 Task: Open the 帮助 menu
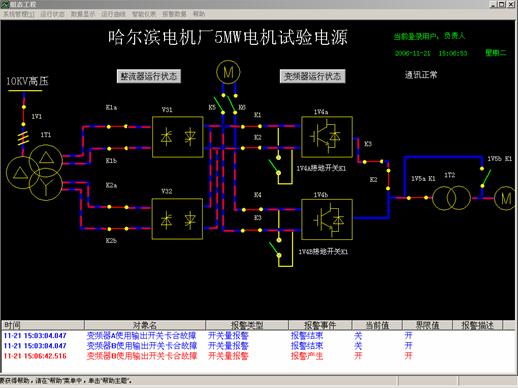pos(199,14)
